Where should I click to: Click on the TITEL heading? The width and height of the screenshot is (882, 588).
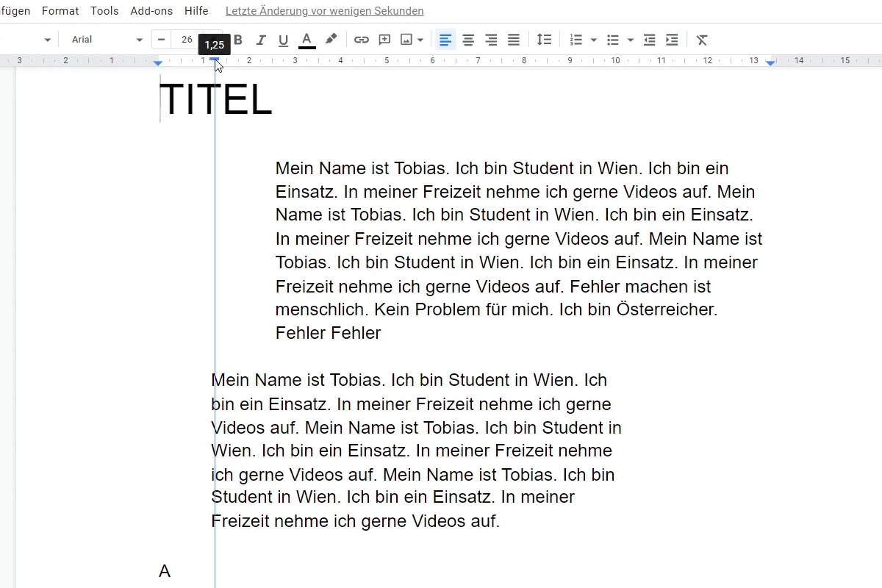[215, 100]
